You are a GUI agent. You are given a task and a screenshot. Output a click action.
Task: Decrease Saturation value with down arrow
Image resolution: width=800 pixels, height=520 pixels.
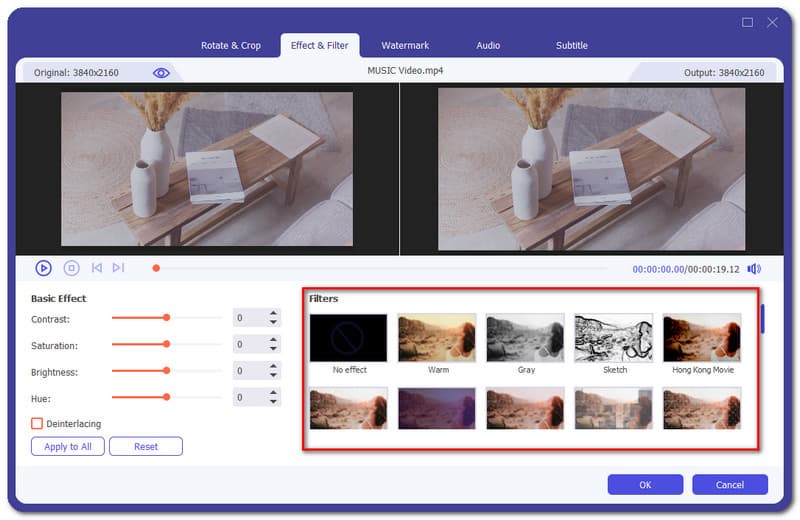(x=273, y=349)
